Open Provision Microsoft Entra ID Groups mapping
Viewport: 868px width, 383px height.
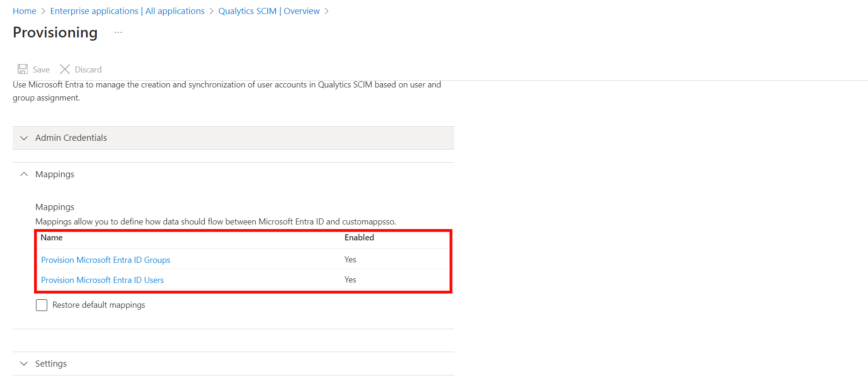pyautogui.click(x=106, y=260)
